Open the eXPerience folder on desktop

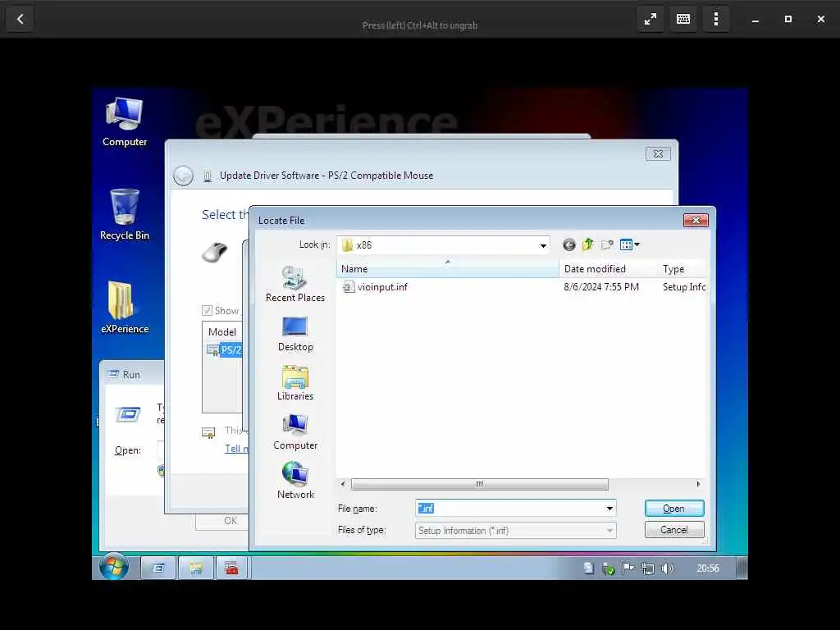[125, 308]
